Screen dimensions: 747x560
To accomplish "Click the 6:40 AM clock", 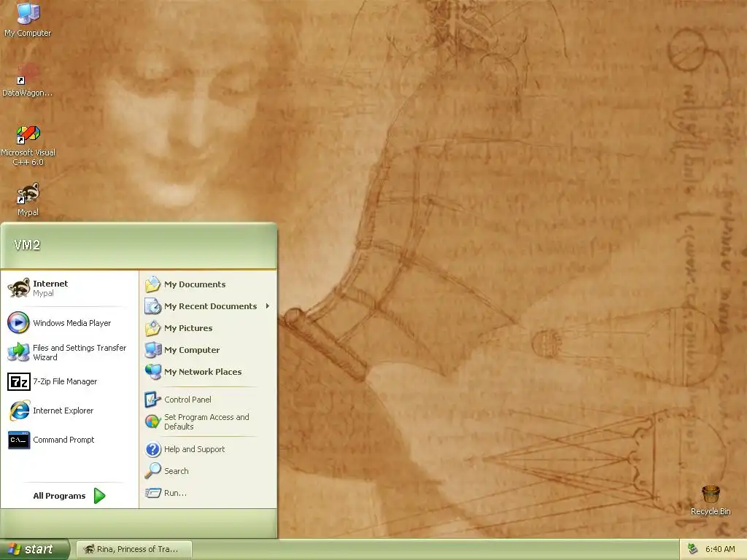I will (720, 549).
